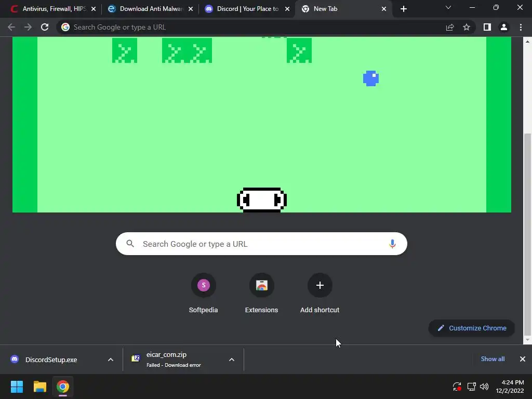
Task: Toggle the Chrome side panel
Action: [487, 27]
